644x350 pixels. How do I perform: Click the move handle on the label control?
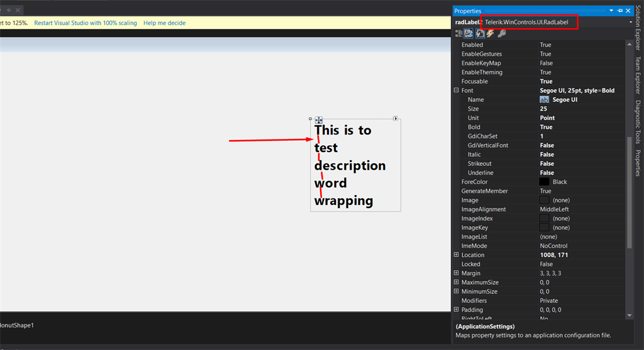319,120
